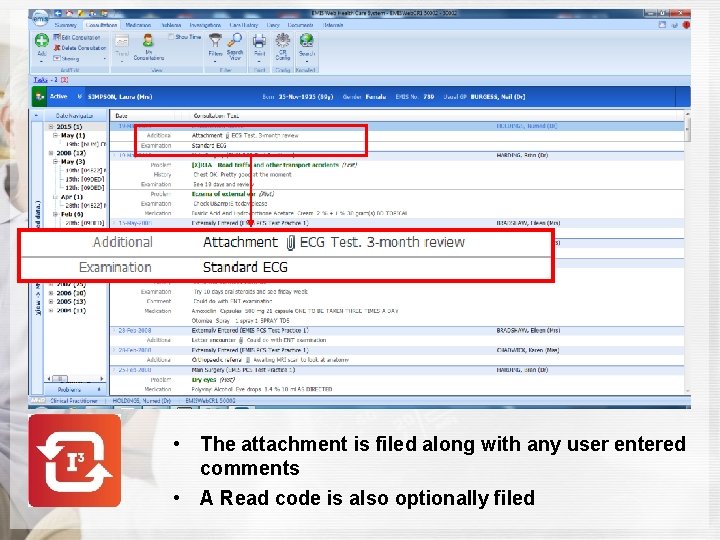Click the Date column header
720x540 pixels.
click(121, 116)
